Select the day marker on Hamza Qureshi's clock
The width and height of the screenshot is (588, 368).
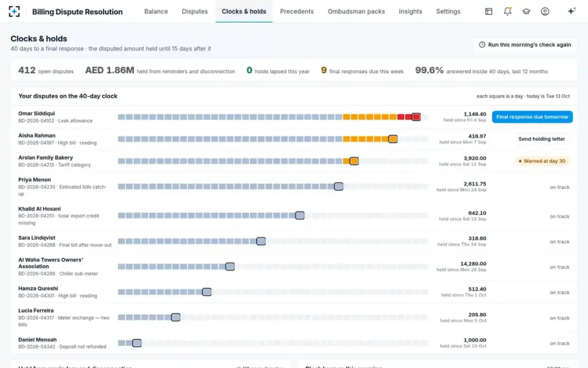207,292
